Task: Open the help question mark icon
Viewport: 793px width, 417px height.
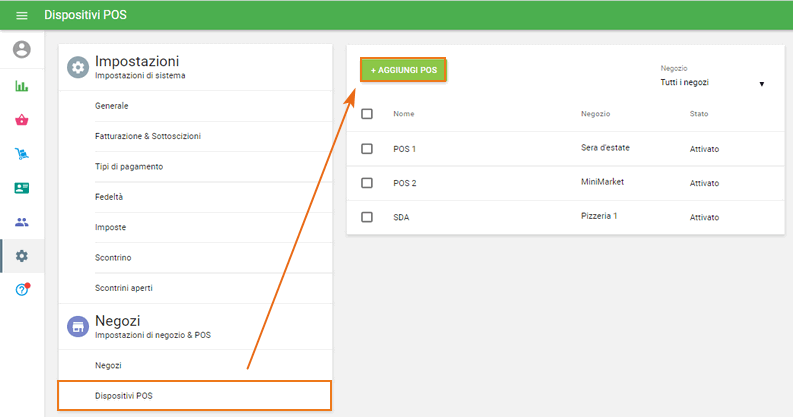Action: point(23,289)
